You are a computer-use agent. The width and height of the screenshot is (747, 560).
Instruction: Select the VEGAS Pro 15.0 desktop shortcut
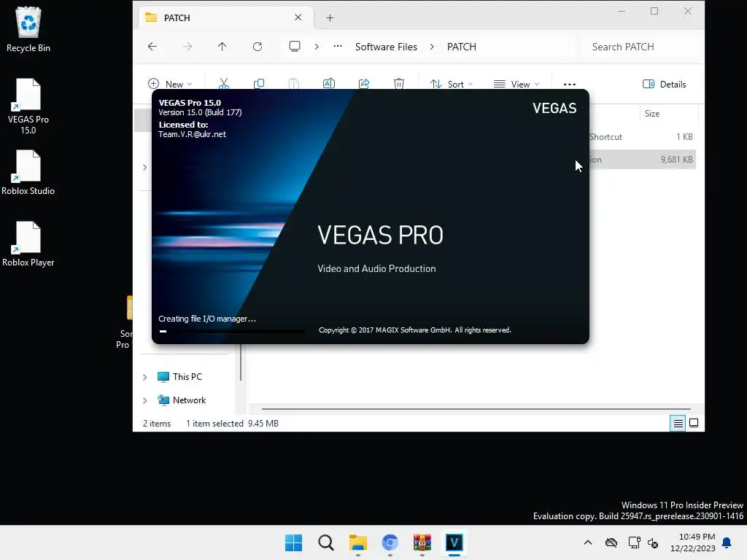[28, 106]
